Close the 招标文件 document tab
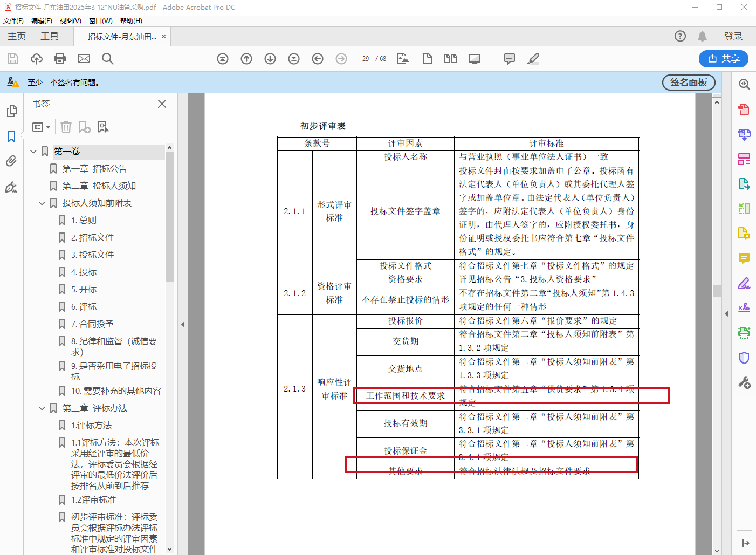 pos(163,37)
